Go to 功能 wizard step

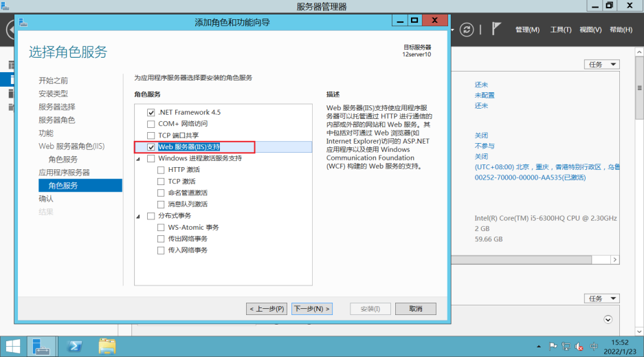click(46, 133)
